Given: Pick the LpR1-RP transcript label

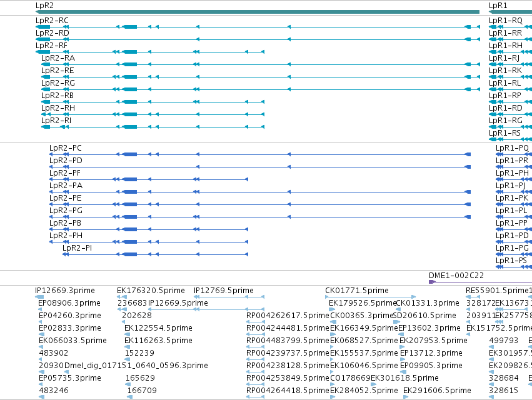Looking at the screenshot, I should point(505,96).
